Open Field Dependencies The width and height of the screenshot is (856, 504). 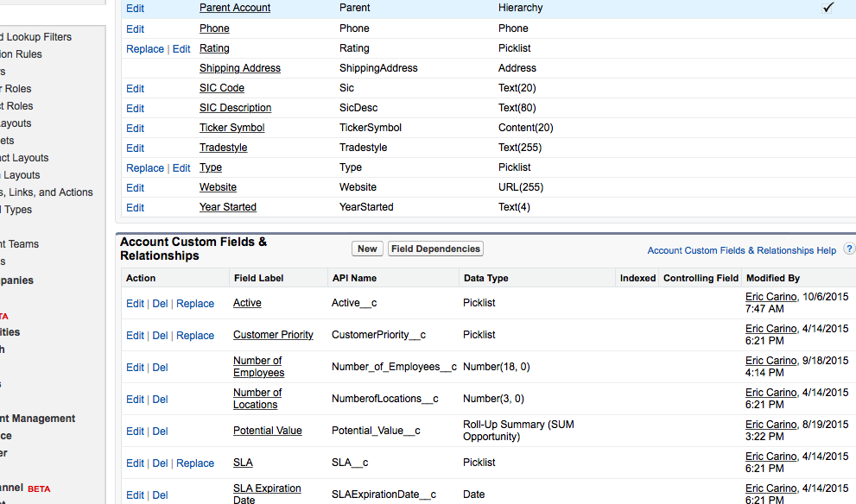coord(435,249)
